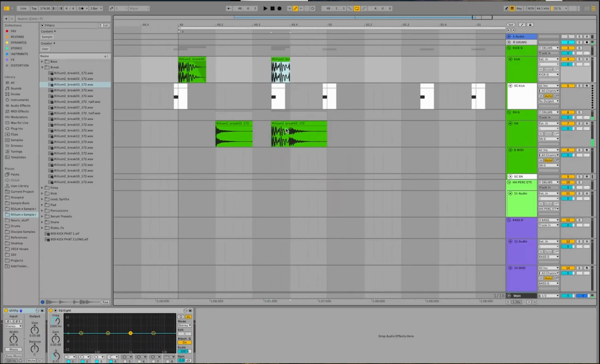Click the lock envelopes icon

(530, 25)
